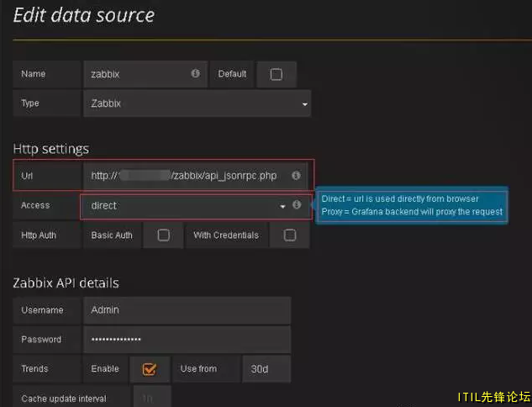
Task: Click the Cache update interval input field
Action: [x=152, y=396]
